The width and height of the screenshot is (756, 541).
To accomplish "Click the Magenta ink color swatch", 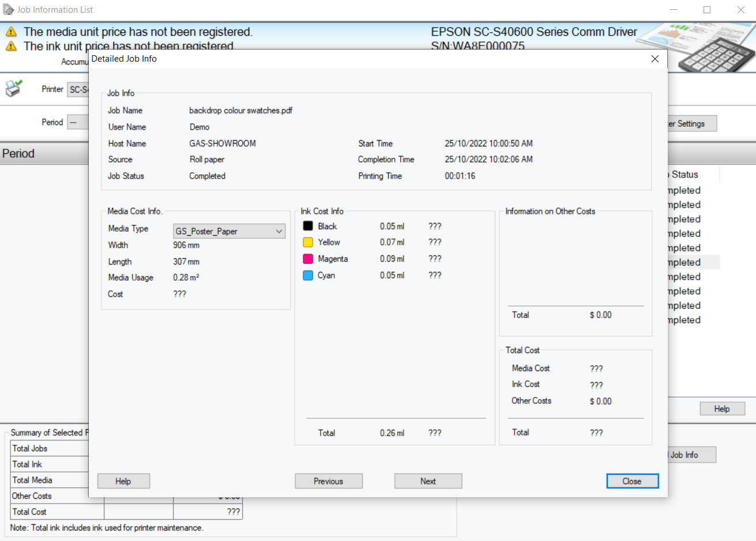I will click(x=308, y=259).
